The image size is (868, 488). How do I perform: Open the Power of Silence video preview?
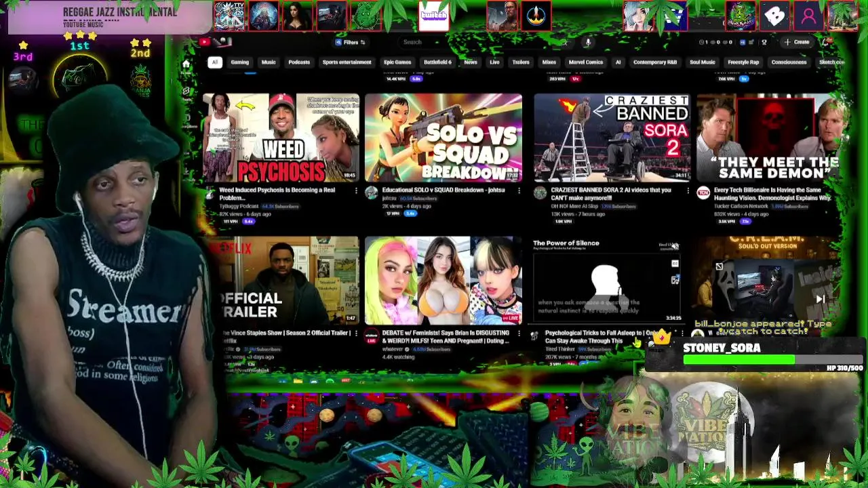[x=606, y=281]
